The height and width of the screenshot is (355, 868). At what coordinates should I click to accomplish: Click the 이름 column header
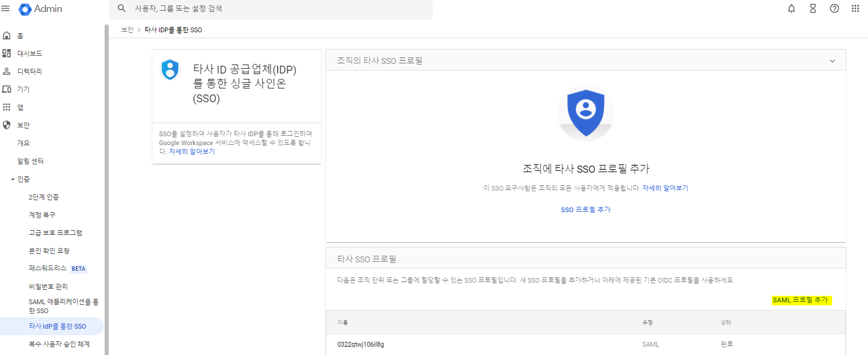point(343,322)
